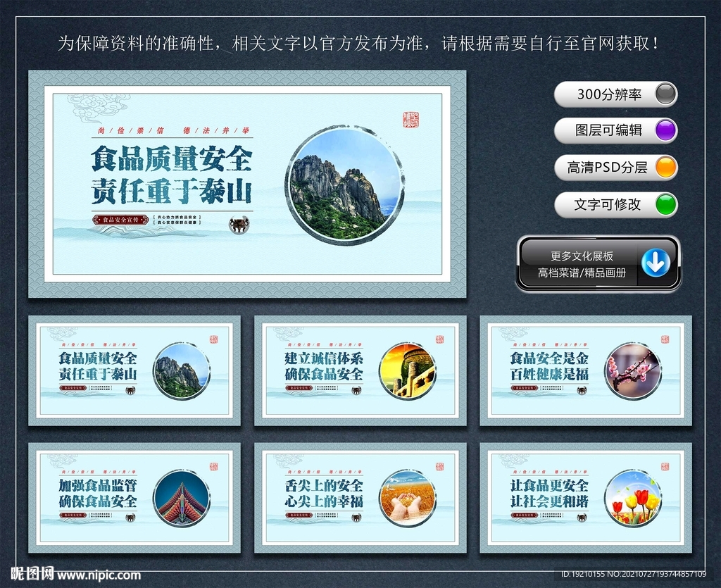Screen dimensions: 721x588
Task: Click the large headline 责任重于泰山
Action: [x=172, y=192]
